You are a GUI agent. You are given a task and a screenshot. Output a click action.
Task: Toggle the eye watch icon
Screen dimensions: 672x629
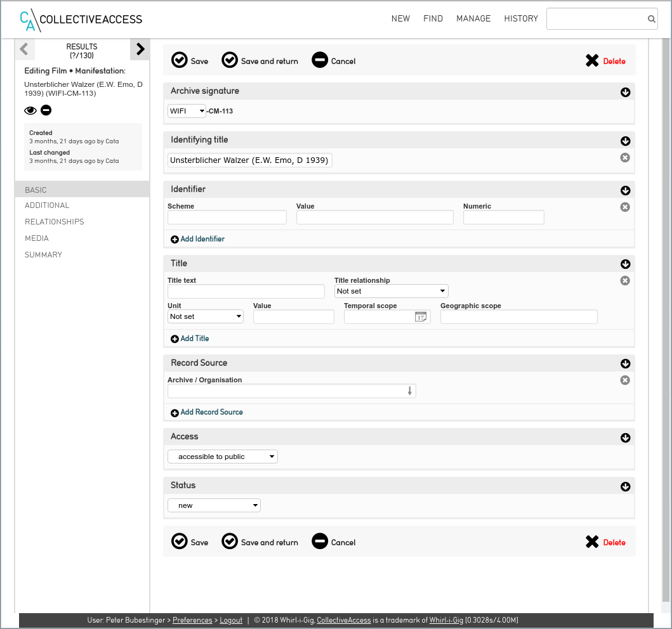point(30,110)
